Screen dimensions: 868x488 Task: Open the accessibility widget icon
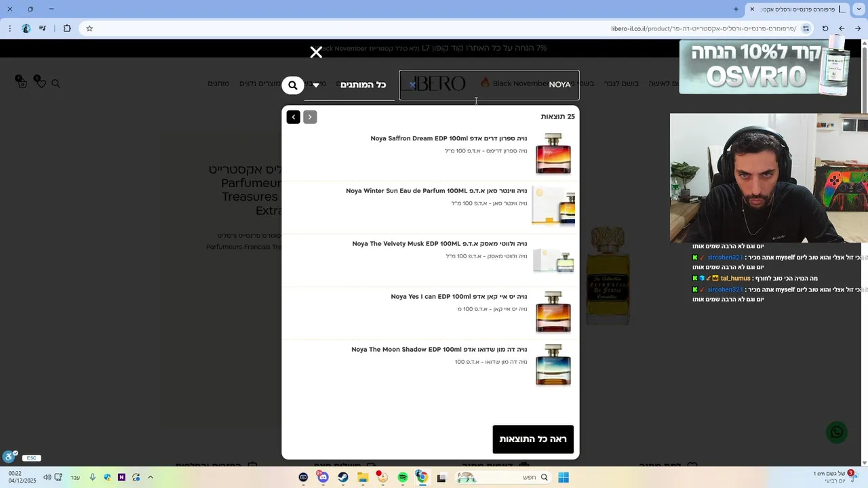[x=9, y=457]
